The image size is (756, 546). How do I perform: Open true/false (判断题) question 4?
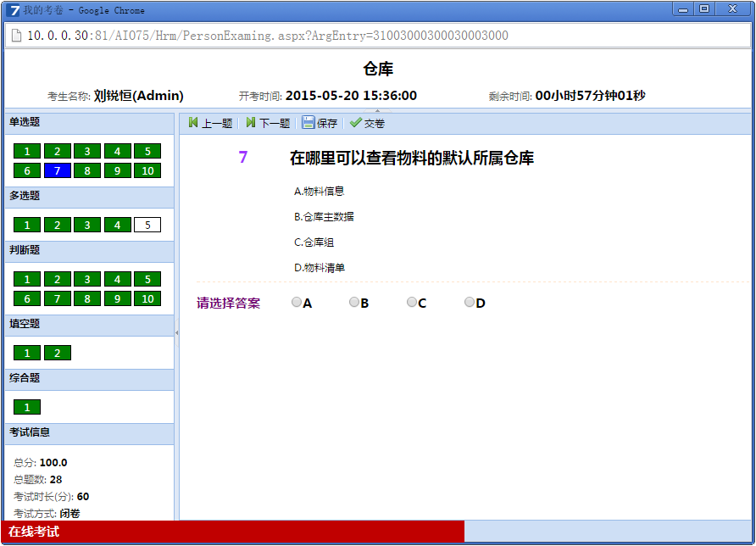[117, 279]
